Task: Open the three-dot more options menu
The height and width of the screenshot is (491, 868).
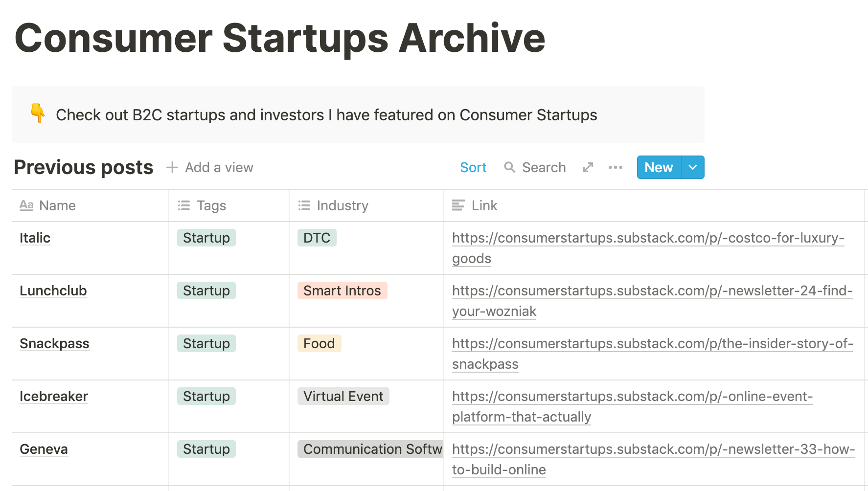Action: click(616, 167)
